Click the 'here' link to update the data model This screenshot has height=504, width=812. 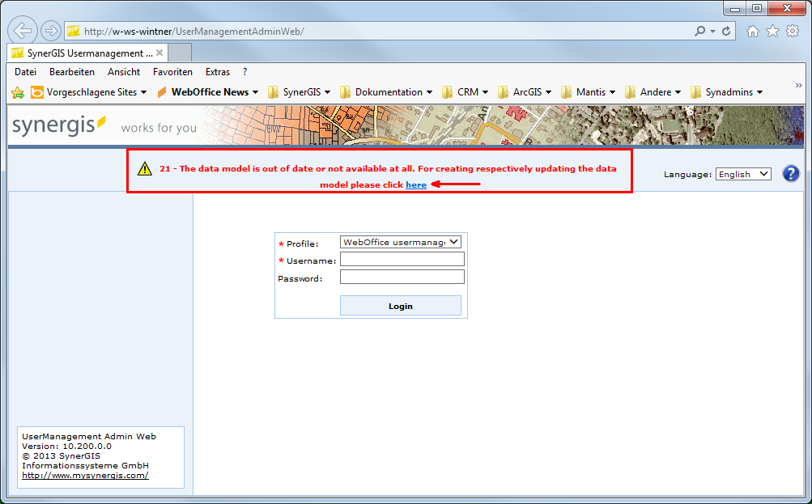pos(415,184)
